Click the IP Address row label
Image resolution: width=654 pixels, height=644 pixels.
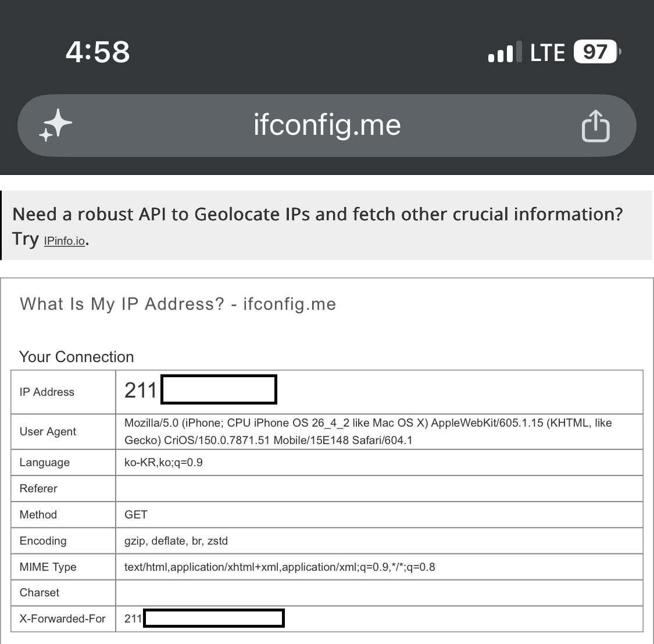[47, 392]
